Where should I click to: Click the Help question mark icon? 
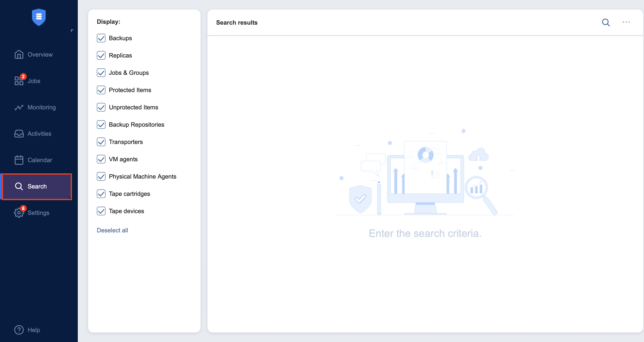[19, 330]
